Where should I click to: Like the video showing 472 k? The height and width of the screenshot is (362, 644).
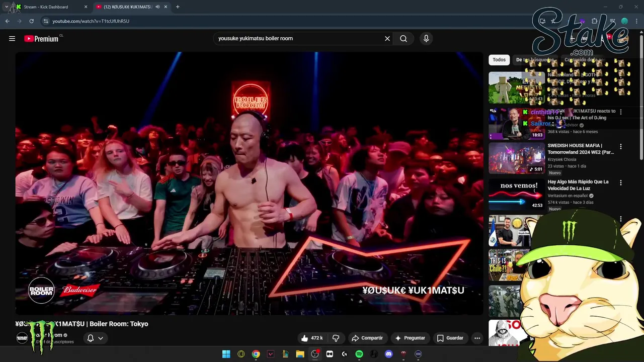(x=312, y=338)
